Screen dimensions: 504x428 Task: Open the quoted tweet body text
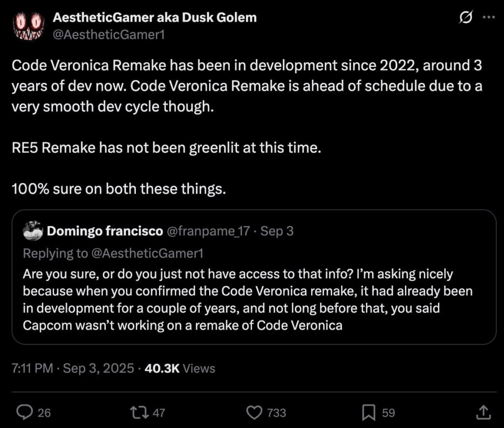248,299
